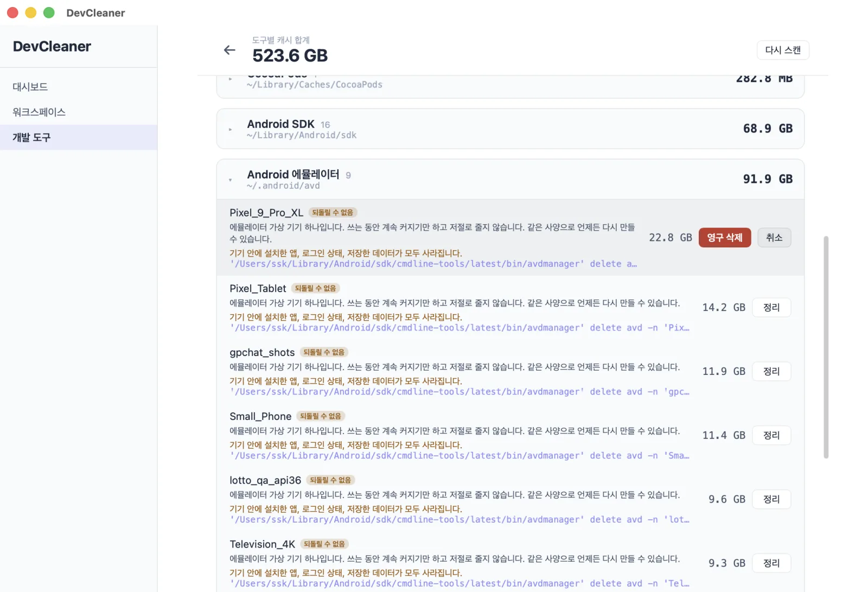This screenshot has width=868, height=592.
Task: Click the vertical scrollbar thumb
Action: pyautogui.click(x=826, y=347)
